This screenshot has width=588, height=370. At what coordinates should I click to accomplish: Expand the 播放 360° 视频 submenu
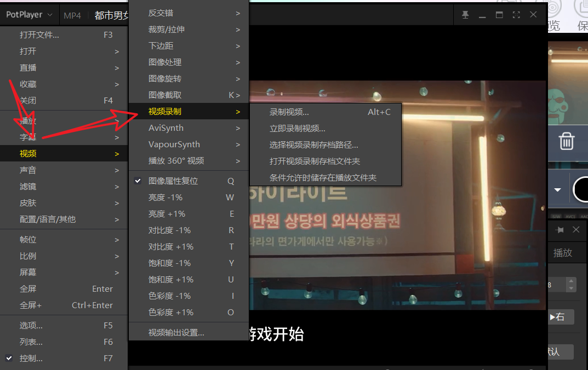click(x=176, y=161)
